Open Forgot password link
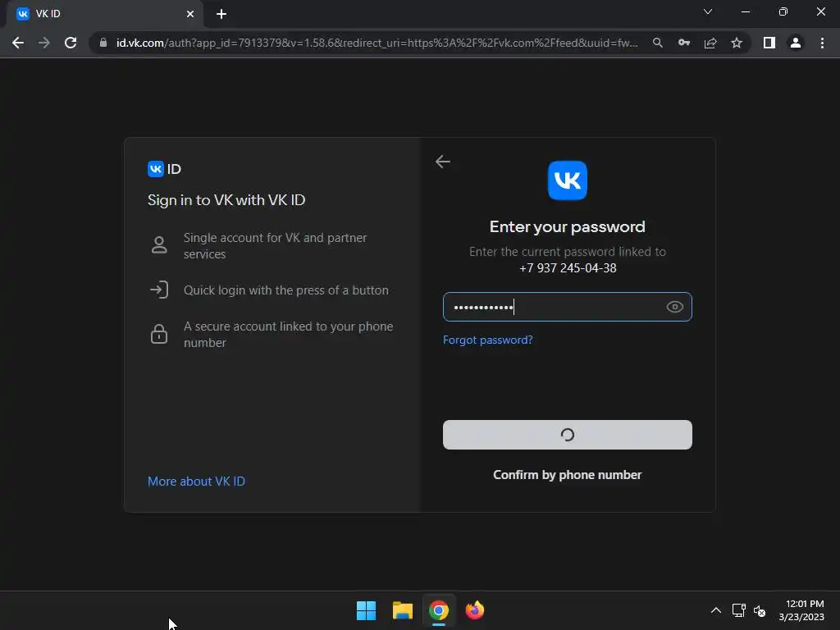Image resolution: width=840 pixels, height=630 pixels. (487, 340)
